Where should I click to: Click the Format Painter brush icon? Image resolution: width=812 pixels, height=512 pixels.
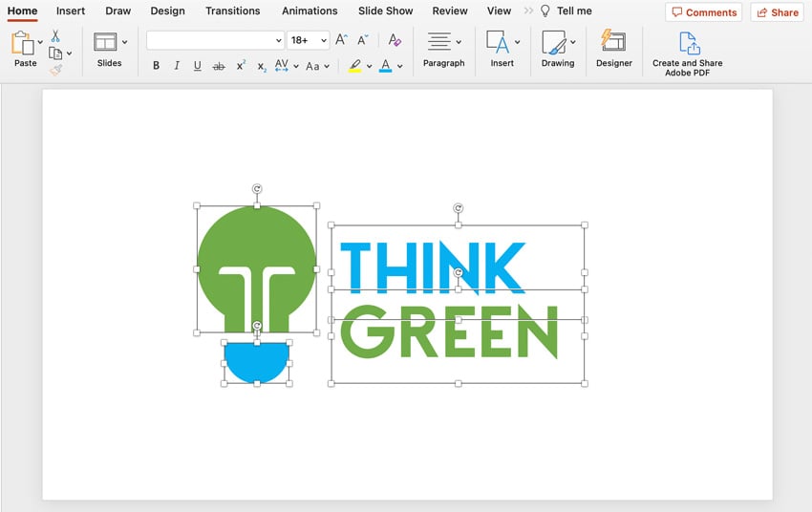[x=55, y=70]
